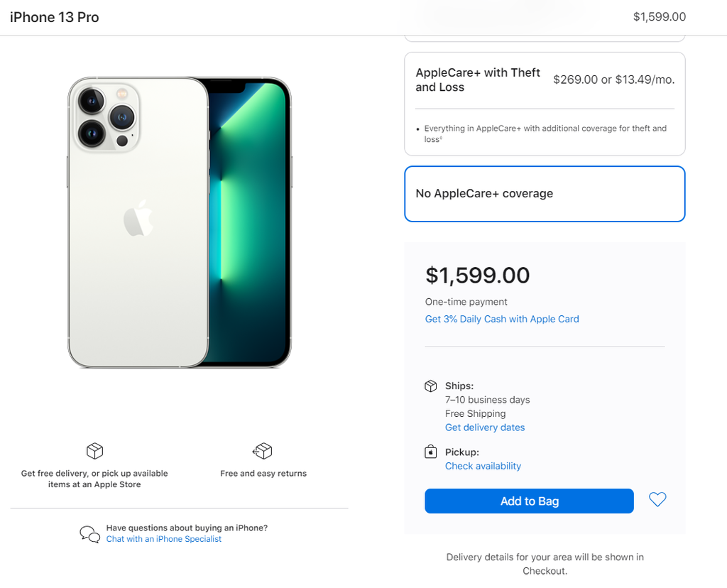727x588 pixels.
Task: Click the free delivery box icon
Action: 94,451
